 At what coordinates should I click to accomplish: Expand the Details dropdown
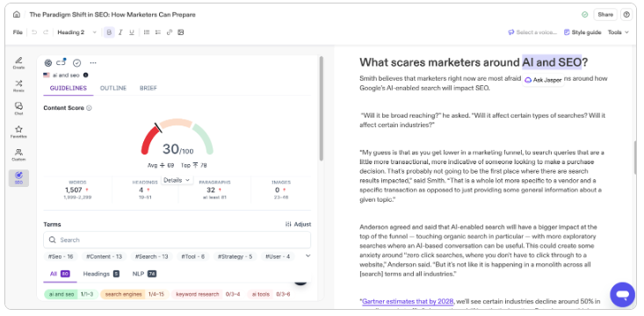(x=177, y=180)
